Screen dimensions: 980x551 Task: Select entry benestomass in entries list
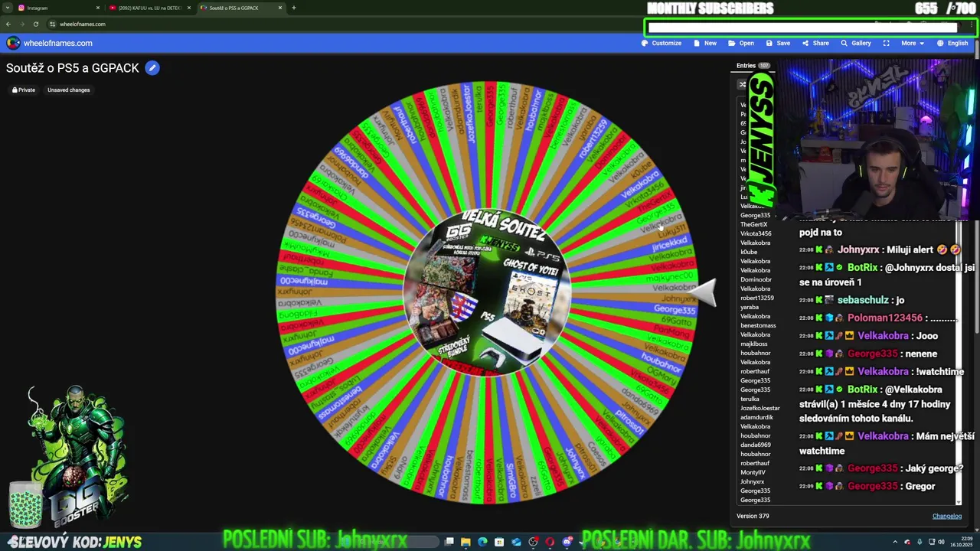[758, 325]
